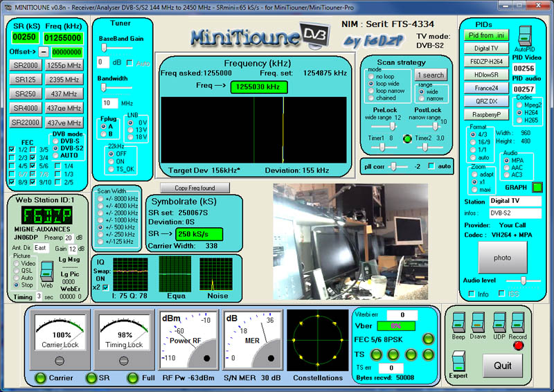Select the 16/9 format option
This screenshot has width=554, height=392.
pyautogui.click(x=473, y=142)
